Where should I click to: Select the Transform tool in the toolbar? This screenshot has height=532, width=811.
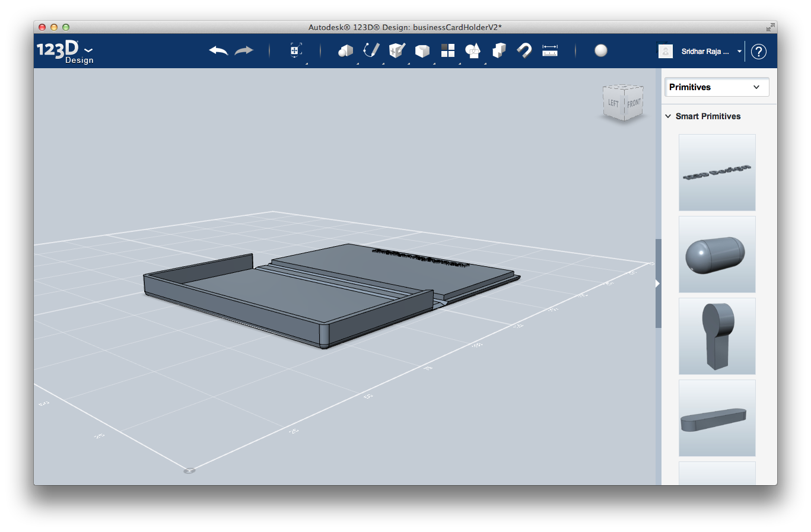(x=295, y=51)
